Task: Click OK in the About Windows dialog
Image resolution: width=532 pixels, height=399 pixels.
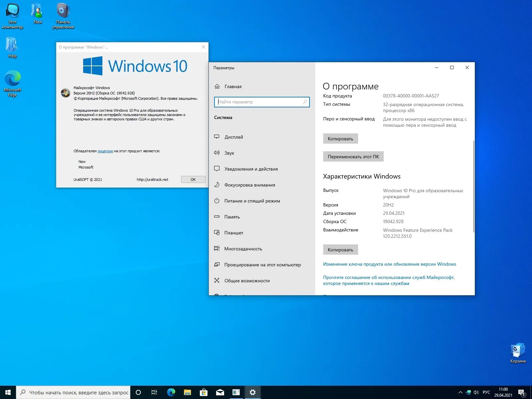Action: click(x=193, y=180)
